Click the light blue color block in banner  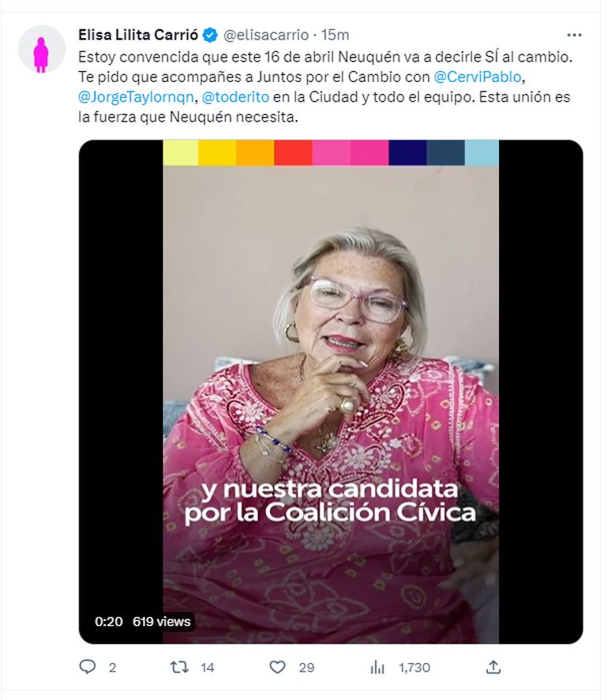click(482, 152)
